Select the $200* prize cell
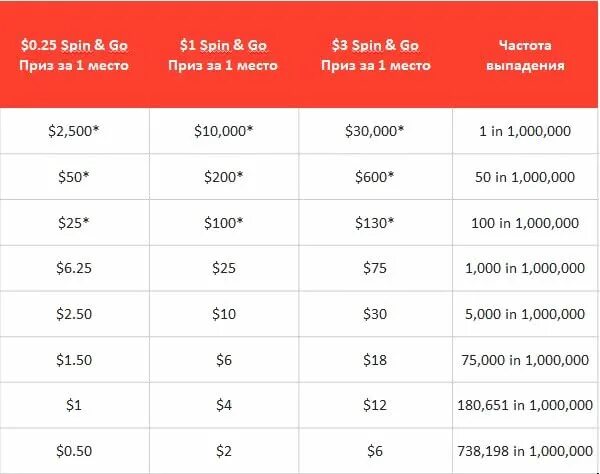 coord(225,177)
